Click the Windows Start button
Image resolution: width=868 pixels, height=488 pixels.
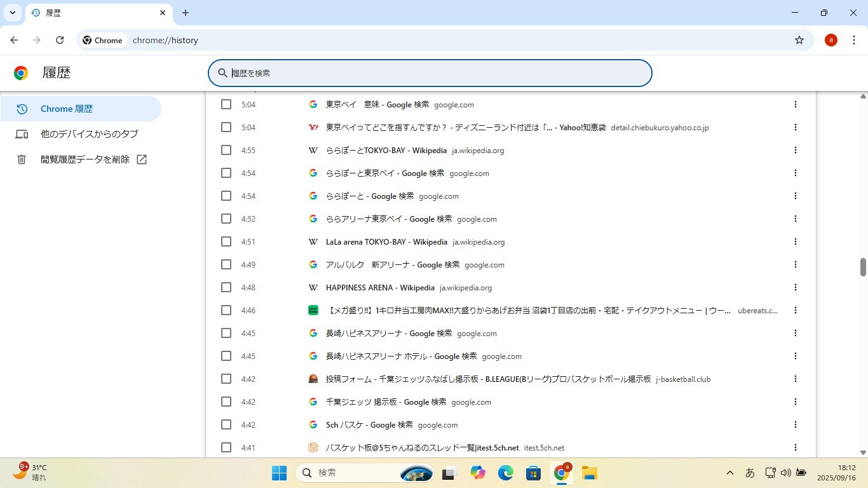tap(279, 473)
